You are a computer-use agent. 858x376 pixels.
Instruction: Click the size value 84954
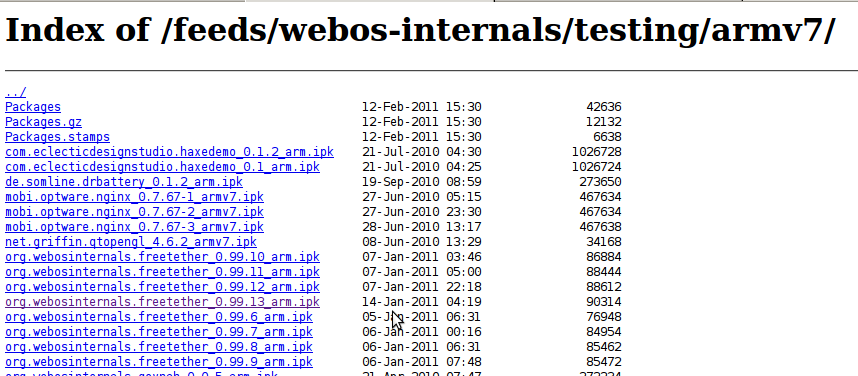coord(604,332)
